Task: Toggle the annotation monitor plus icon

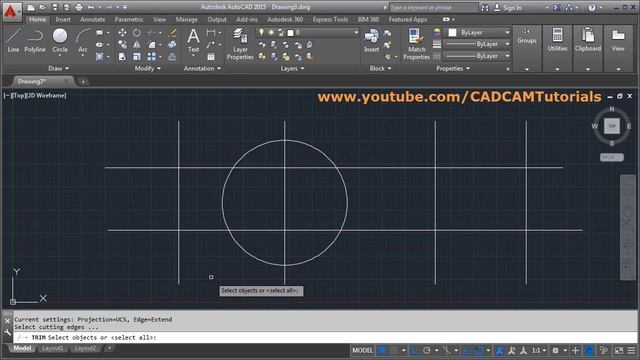Action: pos(575,350)
